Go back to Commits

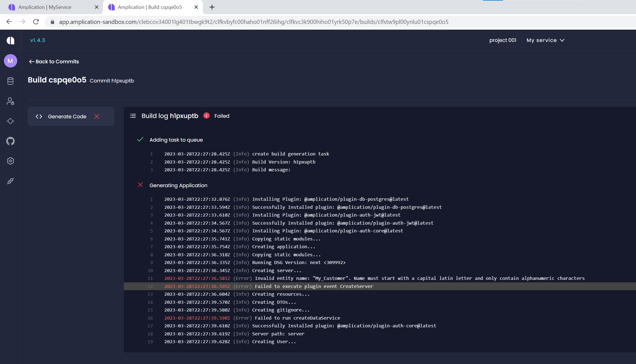coord(54,61)
